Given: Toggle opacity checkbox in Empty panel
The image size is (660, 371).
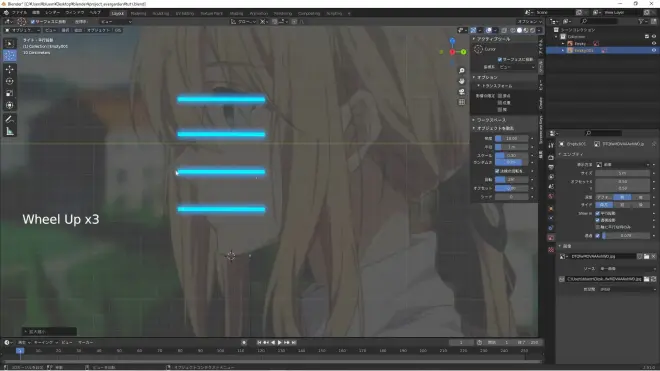Looking at the screenshot, I should 597,235.
